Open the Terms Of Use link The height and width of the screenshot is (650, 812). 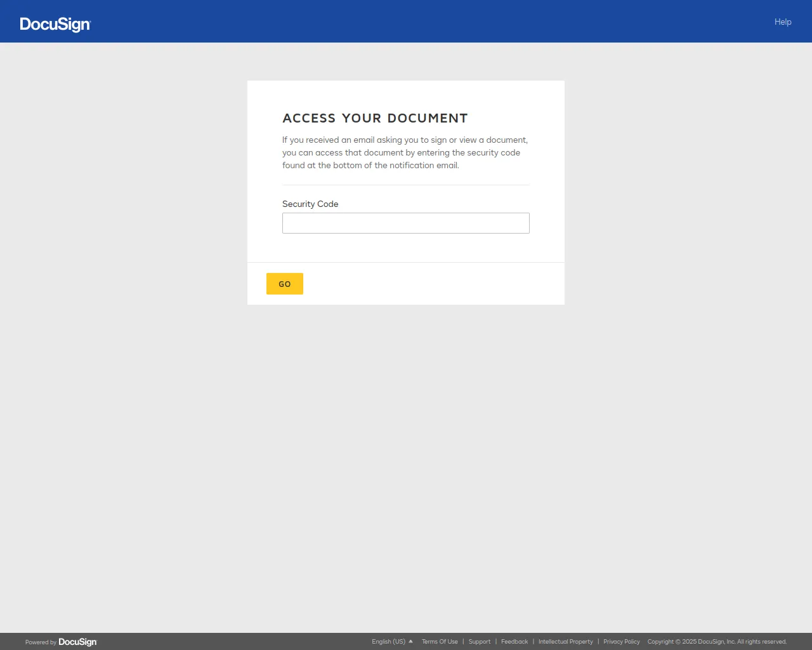(x=440, y=642)
